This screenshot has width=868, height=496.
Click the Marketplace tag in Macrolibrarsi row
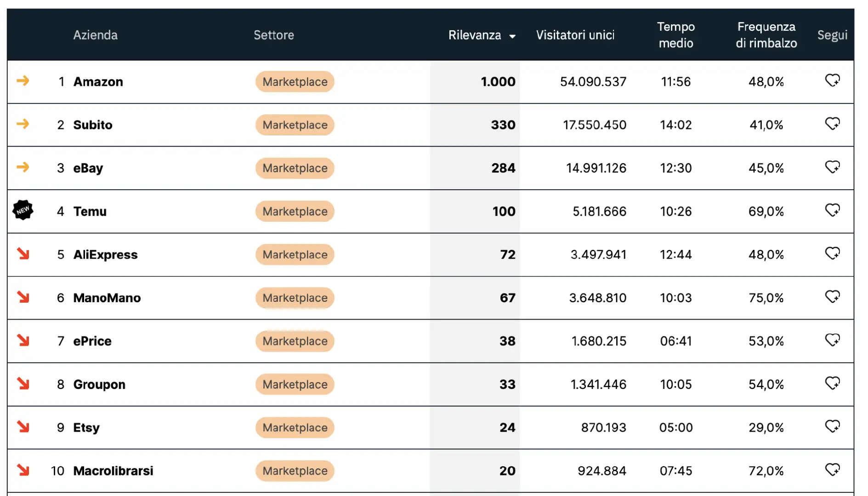[295, 471]
